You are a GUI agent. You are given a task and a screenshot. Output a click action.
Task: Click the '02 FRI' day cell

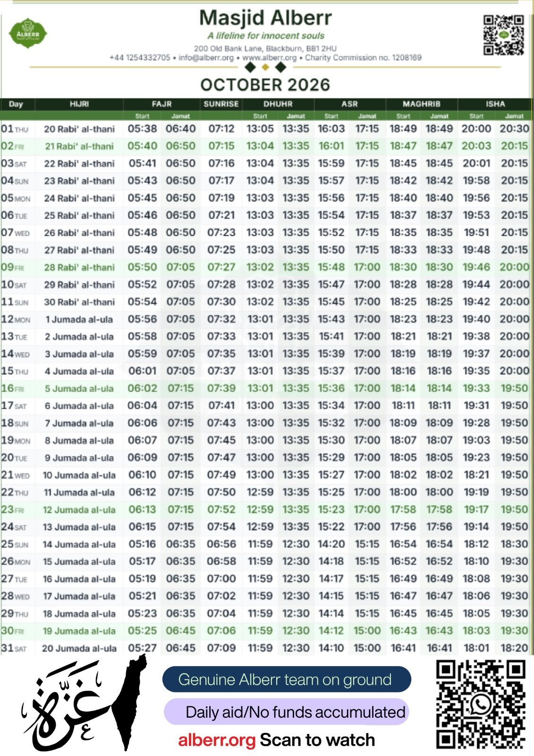point(13,146)
